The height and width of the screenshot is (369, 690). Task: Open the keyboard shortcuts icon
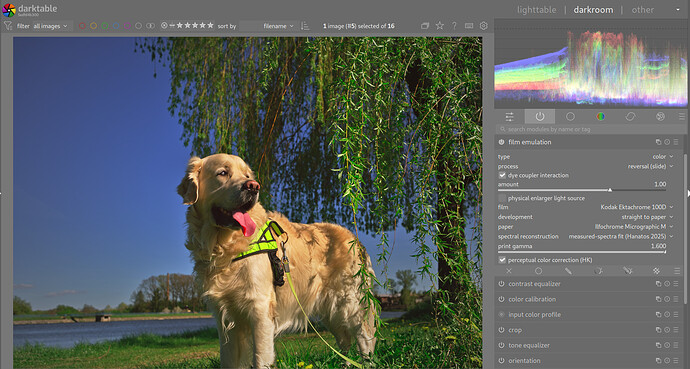point(469,26)
